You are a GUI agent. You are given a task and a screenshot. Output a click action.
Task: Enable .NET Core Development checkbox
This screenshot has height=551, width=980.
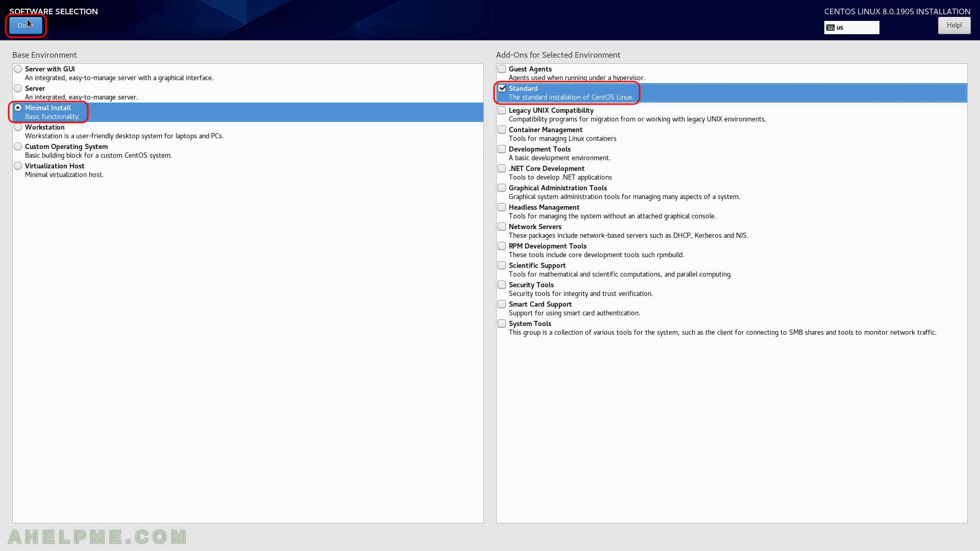502,168
